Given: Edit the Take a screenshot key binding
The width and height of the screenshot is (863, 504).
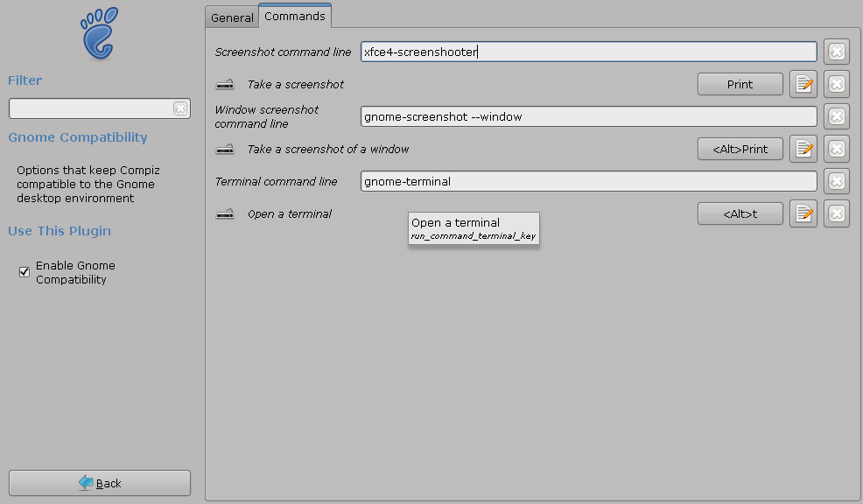Looking at the screenshot, I should 803,84.
